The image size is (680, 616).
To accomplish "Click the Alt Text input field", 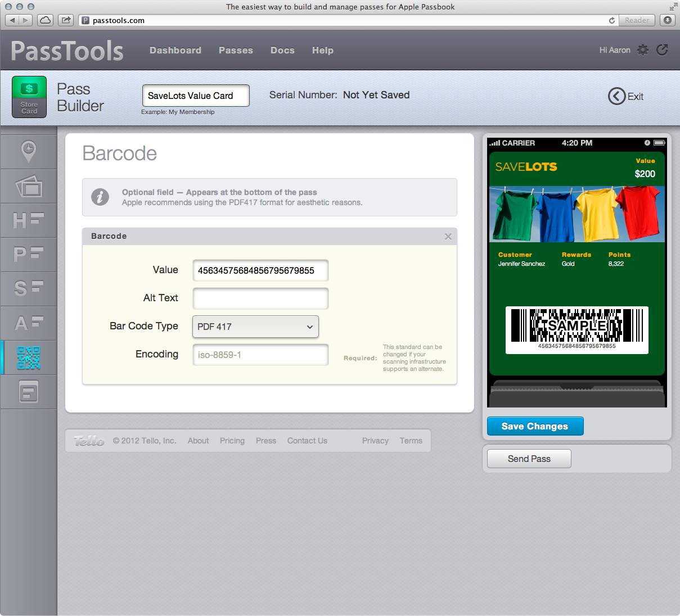I will (x=260, y=298).
